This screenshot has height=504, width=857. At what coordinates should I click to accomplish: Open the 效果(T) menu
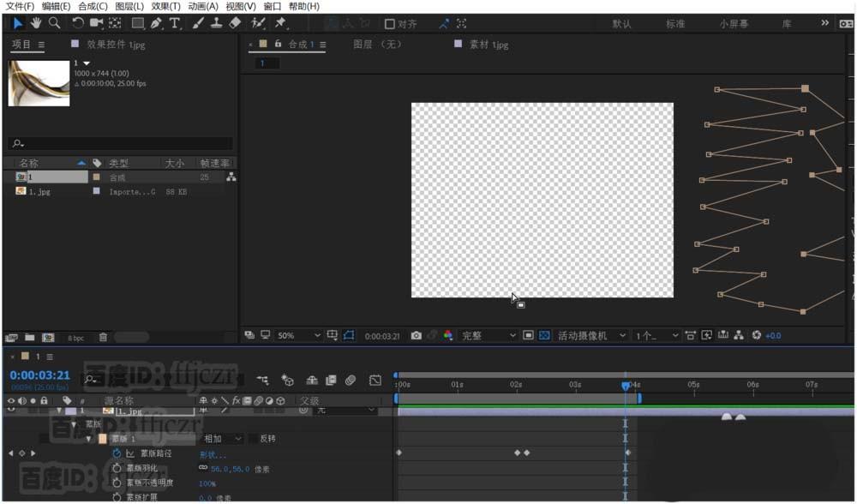(x=165, y=6)
